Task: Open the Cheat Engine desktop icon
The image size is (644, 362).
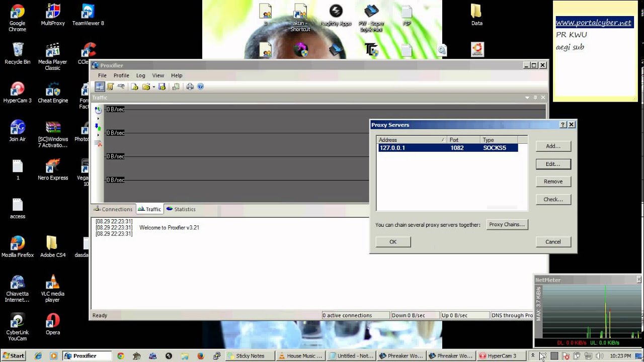Action: [x=53, y=92]
